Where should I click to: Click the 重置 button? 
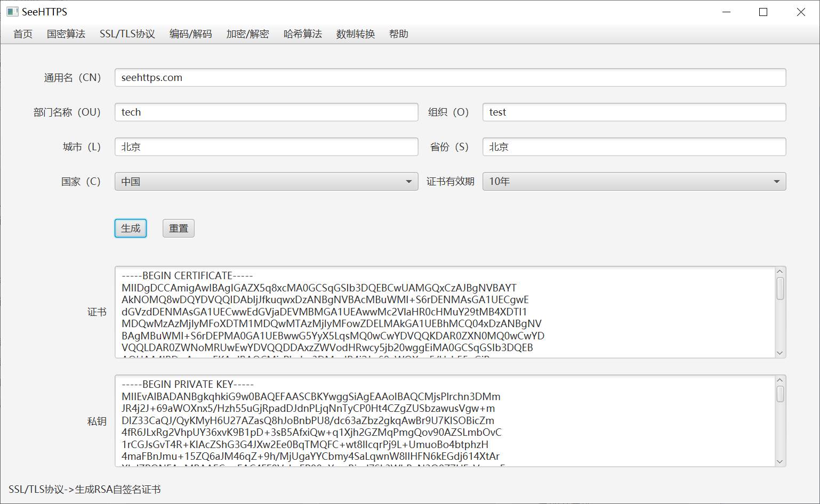tap(179, 228)
